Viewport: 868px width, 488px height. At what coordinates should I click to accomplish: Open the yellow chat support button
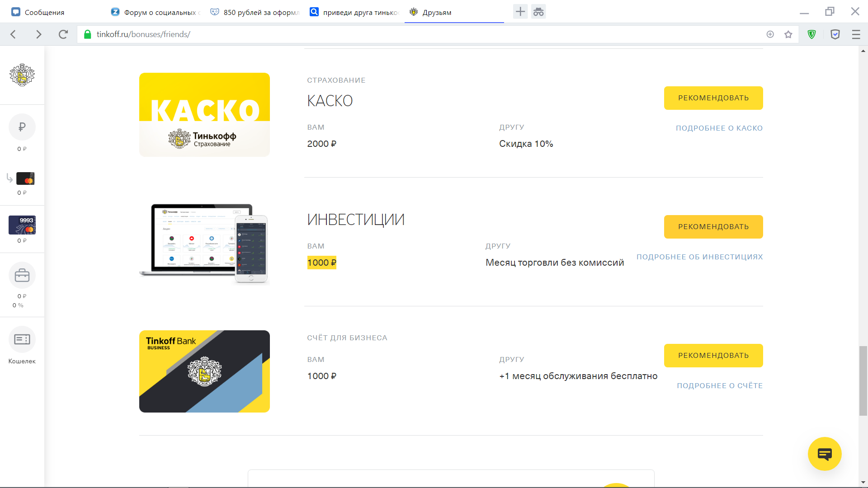(825, 454)
